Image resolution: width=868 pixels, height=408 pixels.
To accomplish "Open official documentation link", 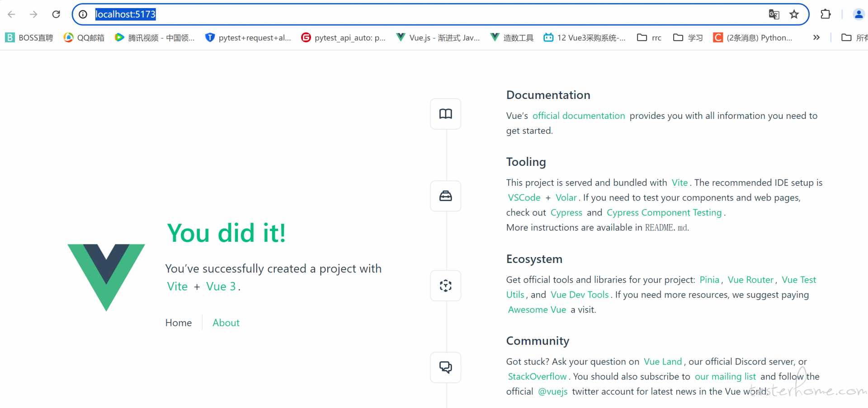I will (x=579, y=116).
